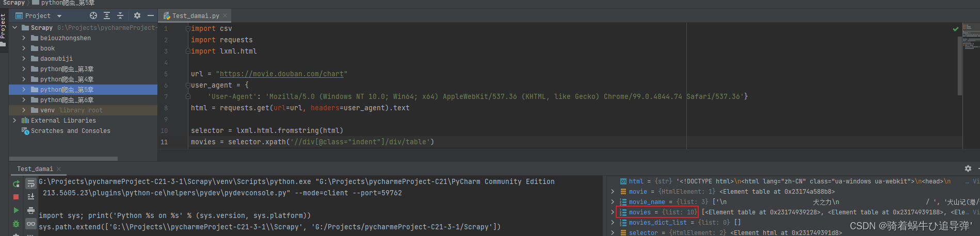980x236 pixels.
Task: Toggle Show Variables glasses icon
Action: click(31, 224)
